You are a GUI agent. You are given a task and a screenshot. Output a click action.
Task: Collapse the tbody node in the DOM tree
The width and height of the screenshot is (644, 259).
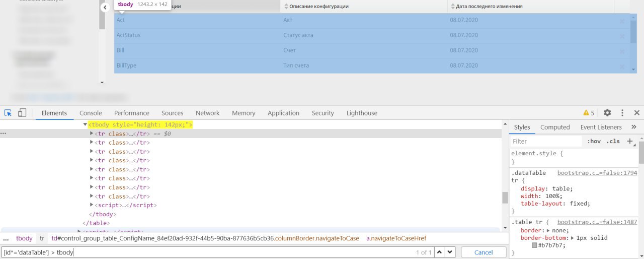pyautogui.click(x=85, y=124)
